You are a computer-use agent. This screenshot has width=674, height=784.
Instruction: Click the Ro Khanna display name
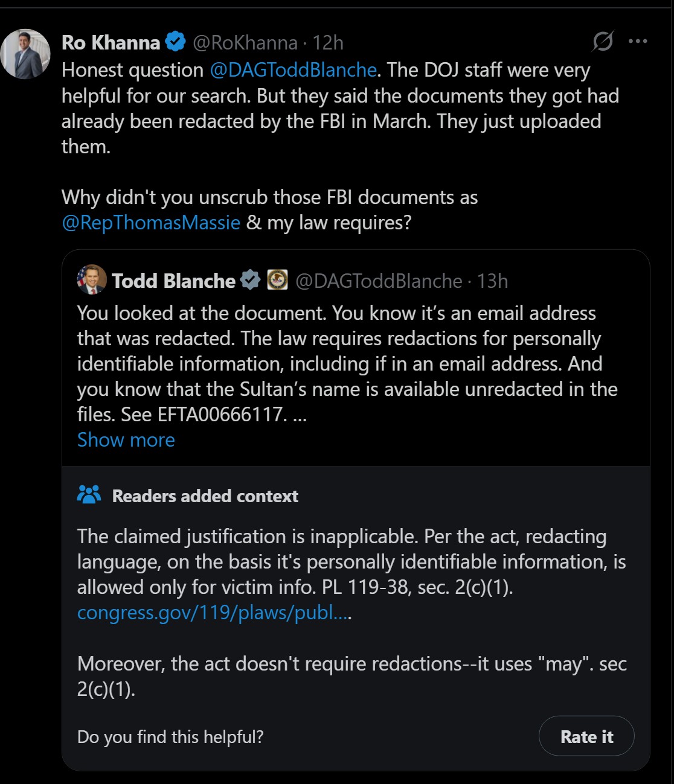click(x=111, y=43)
